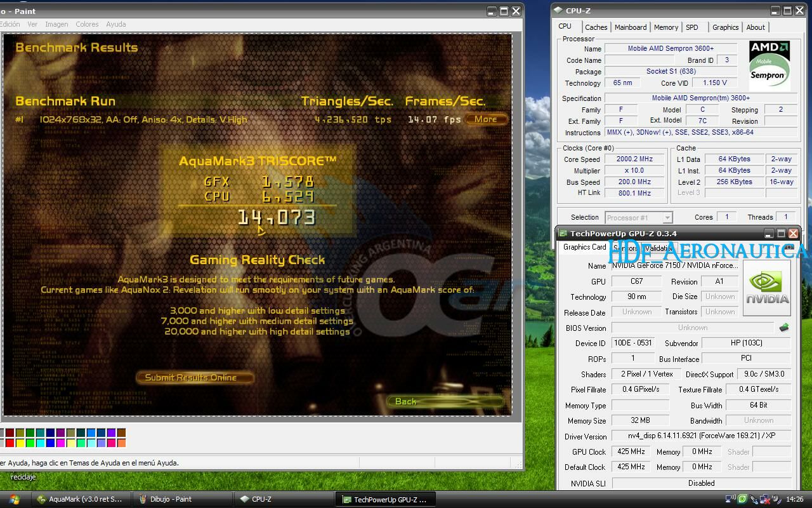Click the NVIDIA SLI Disabled field
The image size is (812, 508).
click(701, 483)
